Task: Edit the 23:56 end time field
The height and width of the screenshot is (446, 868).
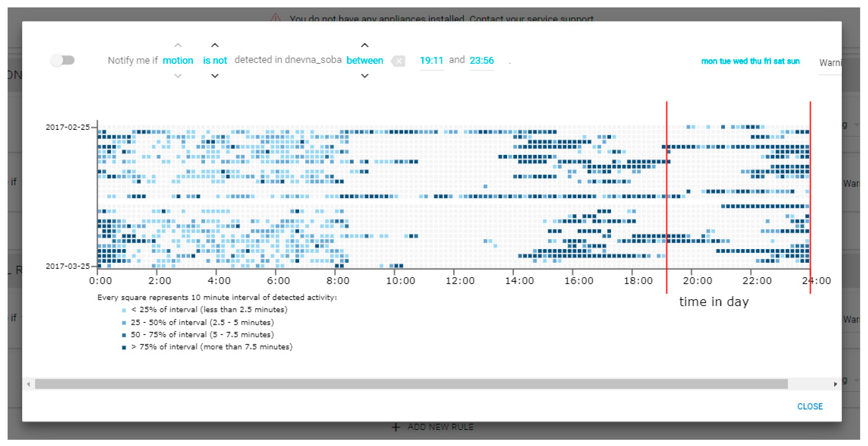Action: coord(481,61)
